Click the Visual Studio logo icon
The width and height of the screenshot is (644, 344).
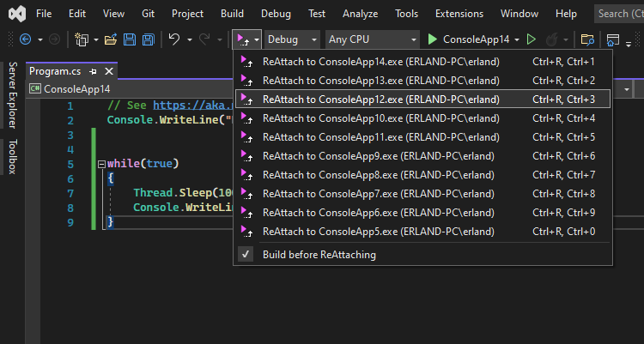click(17, 14)
